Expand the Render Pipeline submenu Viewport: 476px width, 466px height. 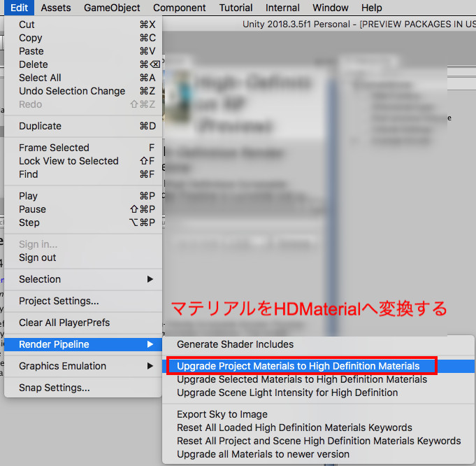(83, 344)
